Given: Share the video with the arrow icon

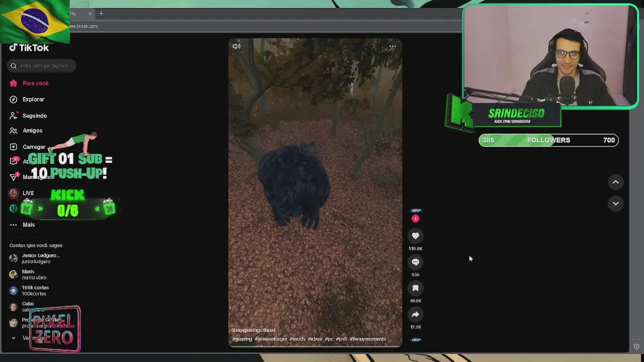Looking at the screenshot, I should [416, 314].
